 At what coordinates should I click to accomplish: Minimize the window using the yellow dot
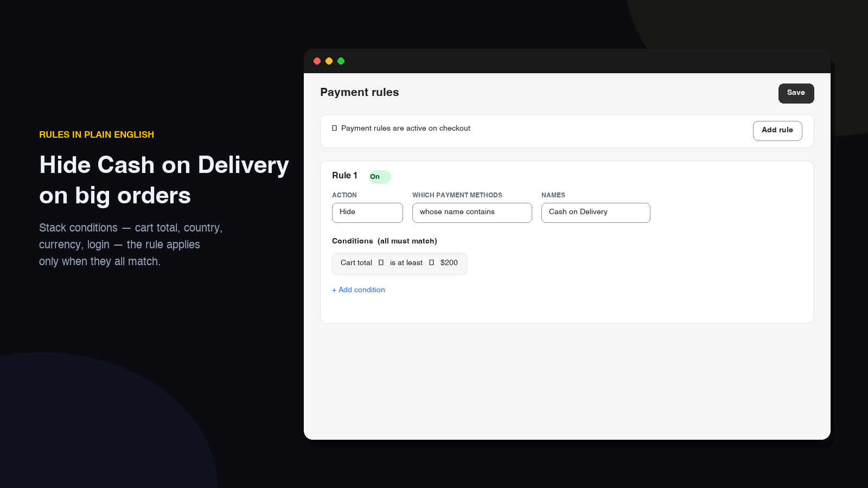(329, 61)
